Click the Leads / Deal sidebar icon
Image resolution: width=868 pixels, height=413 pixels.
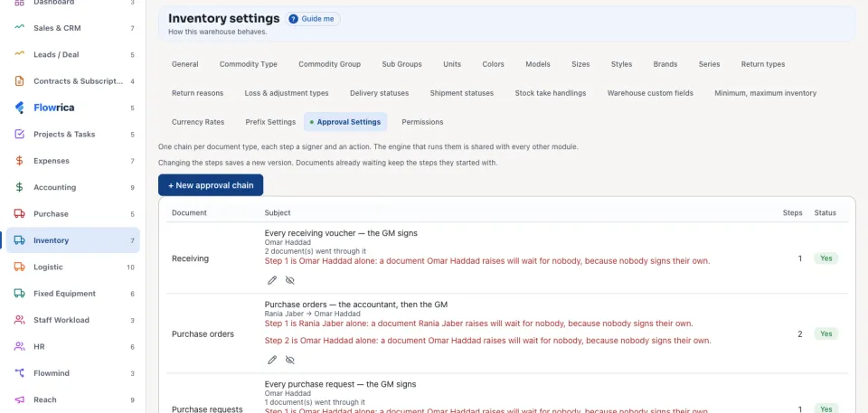click(x=19, y=54)
